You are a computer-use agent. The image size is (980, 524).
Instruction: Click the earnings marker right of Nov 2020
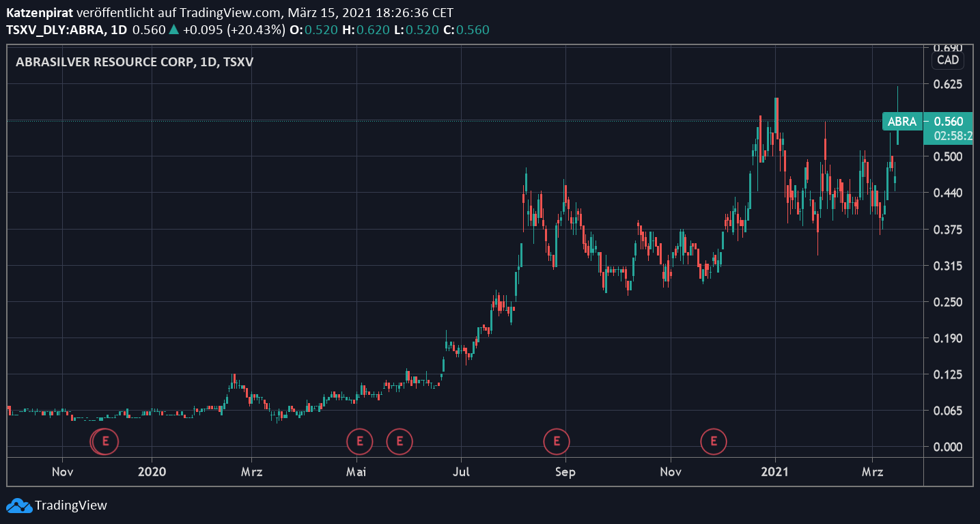pos(714,441)
